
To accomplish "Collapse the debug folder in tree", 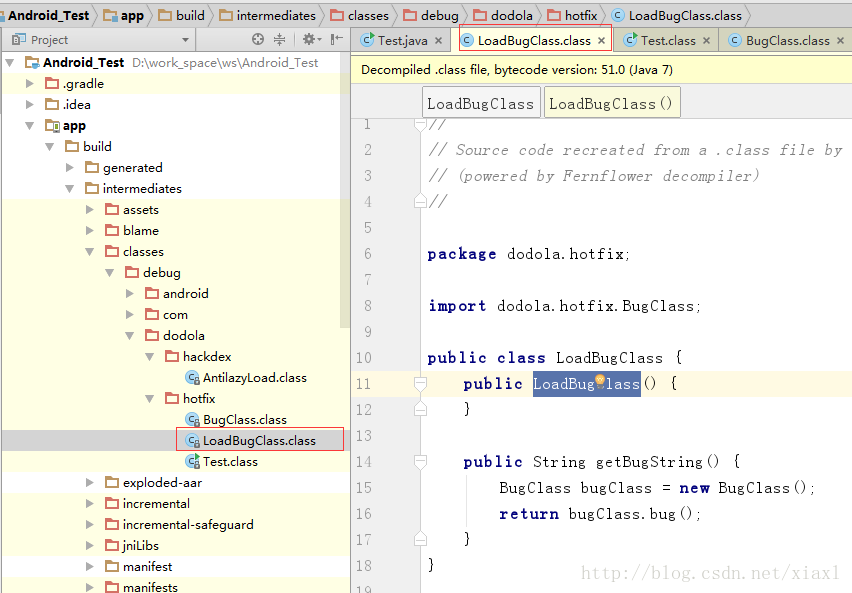I will (x=110, y=273).
